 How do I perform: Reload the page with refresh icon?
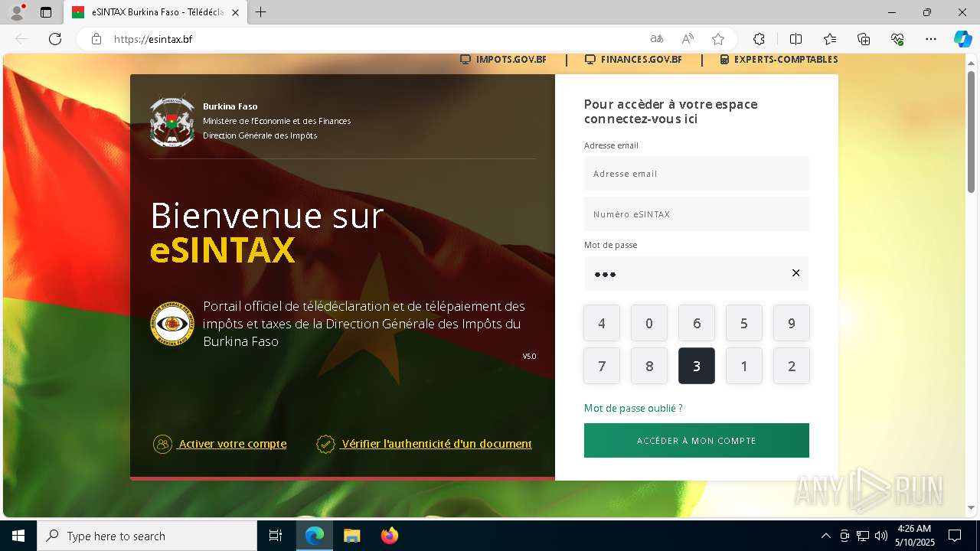(x=55, y=39)
